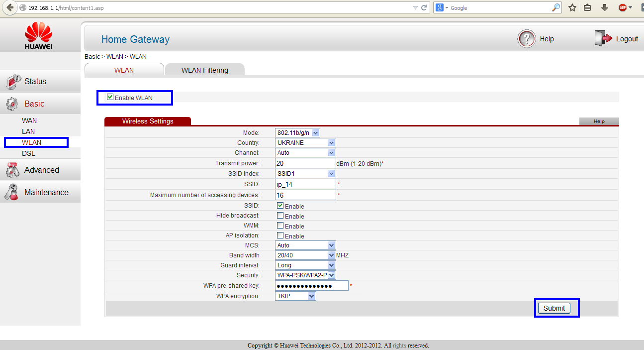The width and height of the screenshot is (644, 350).
Task: Open the URL history dropdown arrow
Action: (416, 8)
